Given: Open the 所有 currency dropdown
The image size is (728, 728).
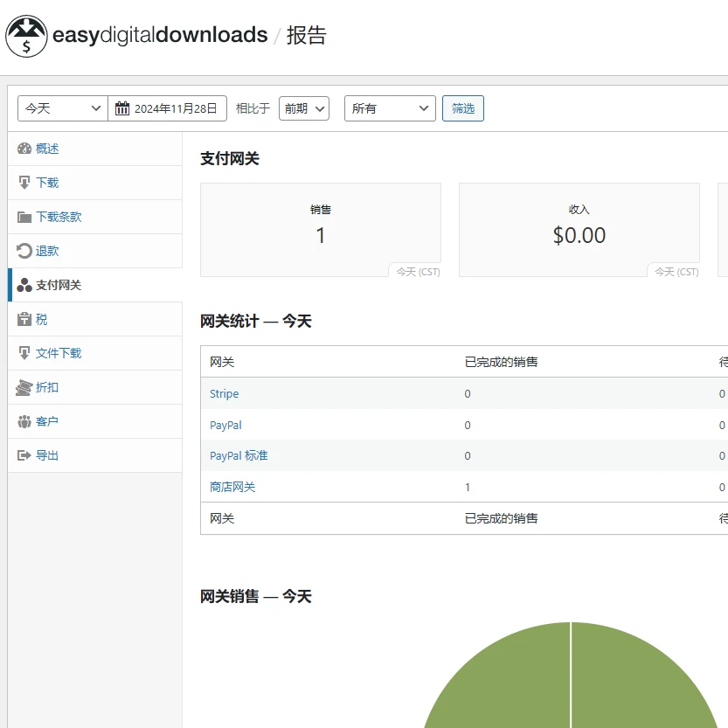Looking at the screenshot, I should (389, 107).
